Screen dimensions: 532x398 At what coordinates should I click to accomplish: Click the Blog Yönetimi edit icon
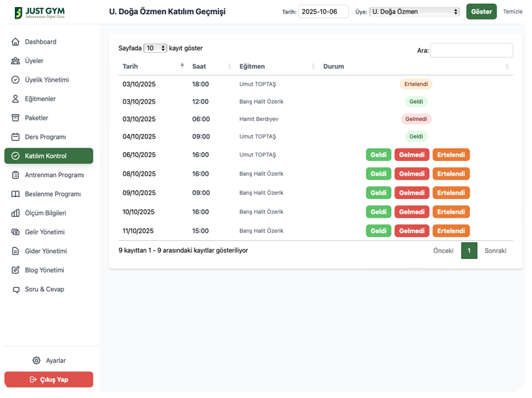click(15, 270)
